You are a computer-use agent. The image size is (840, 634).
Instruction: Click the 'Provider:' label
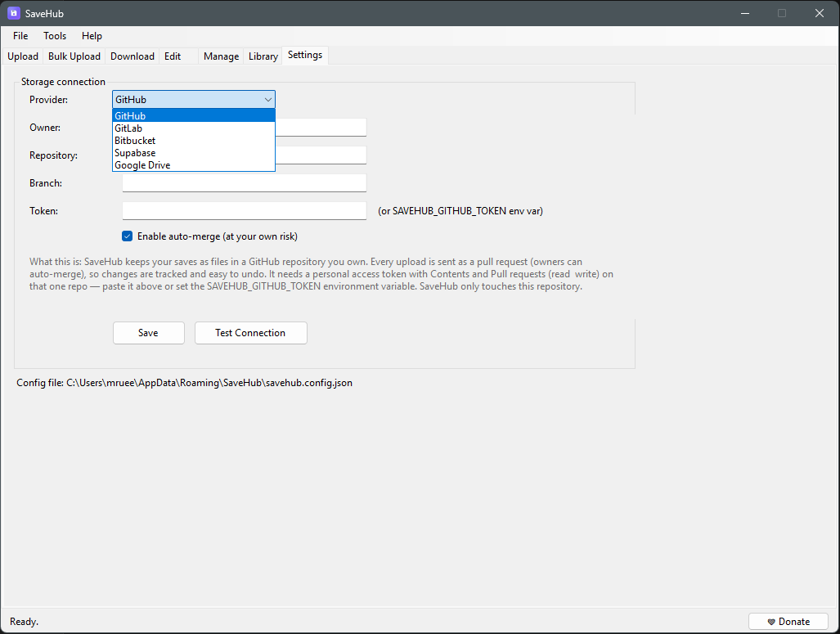click(x=49, y=100)
